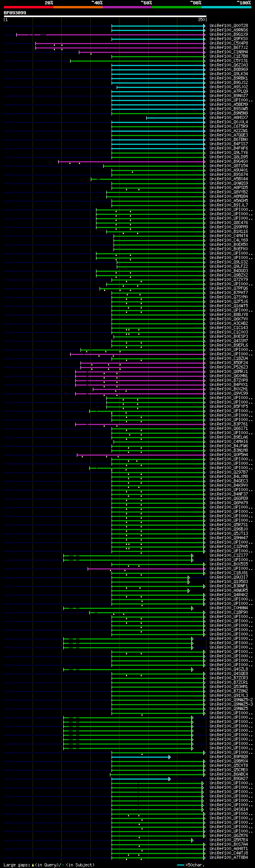This screenshot has width=255, height=868.
Task: Open hit UniRef100_Q9FKS0
Action: 229,39
